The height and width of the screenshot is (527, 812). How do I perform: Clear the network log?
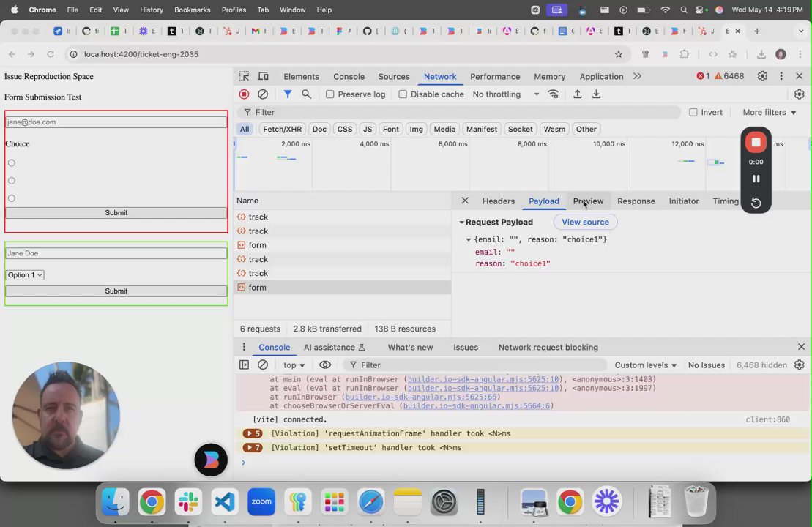click(x=263, y=94)
